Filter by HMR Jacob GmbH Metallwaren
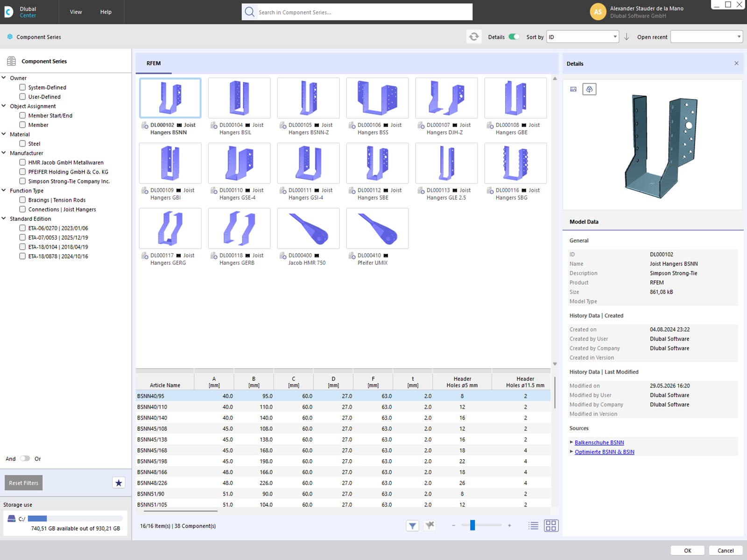The image size is (747, 560). [22, 162]
